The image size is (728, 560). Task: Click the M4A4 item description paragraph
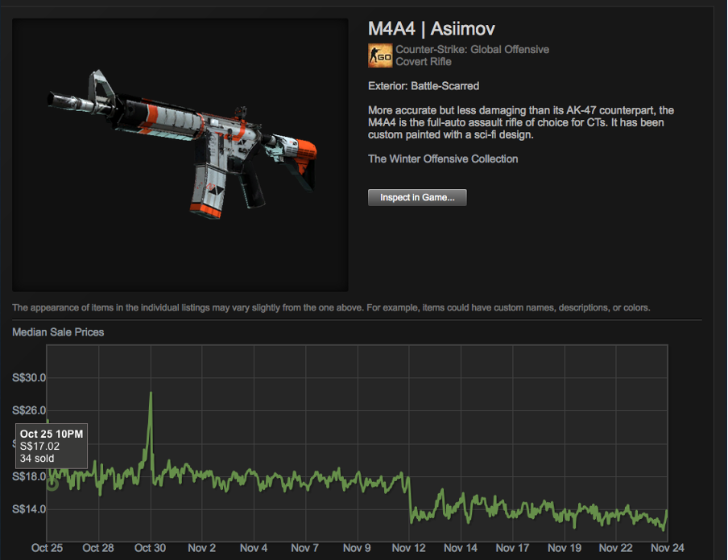click(521, 122)
